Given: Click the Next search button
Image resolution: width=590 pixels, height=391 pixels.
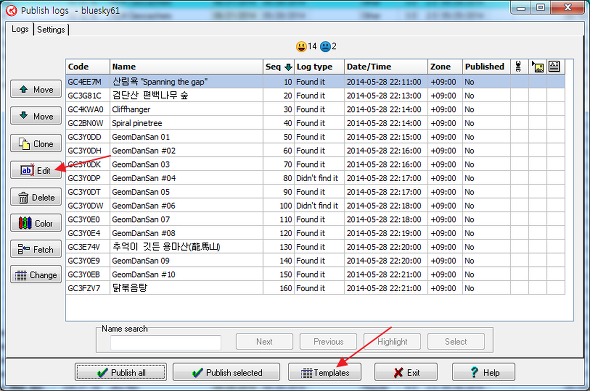Looking at the screenshot, I should click(x=264, y=342).
